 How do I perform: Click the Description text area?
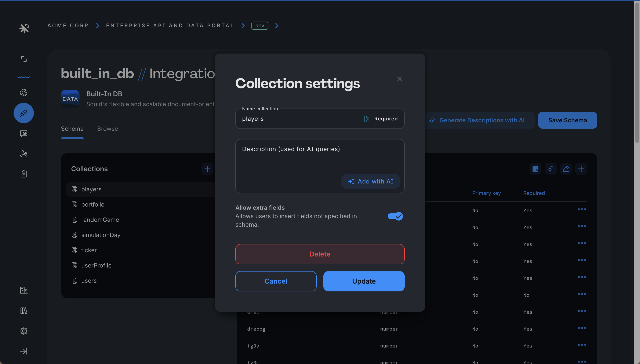pyautogui.click(x=320, y=166)
